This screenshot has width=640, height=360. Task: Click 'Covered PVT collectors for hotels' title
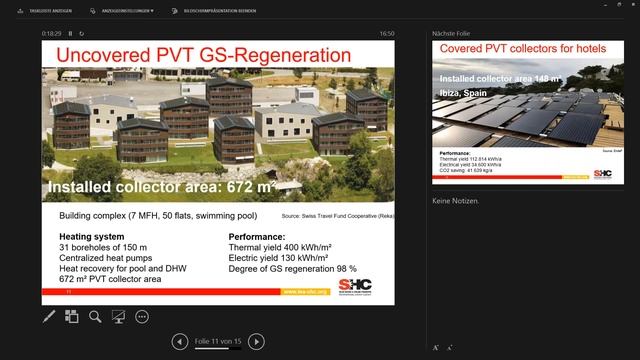[x=523, y=49]
